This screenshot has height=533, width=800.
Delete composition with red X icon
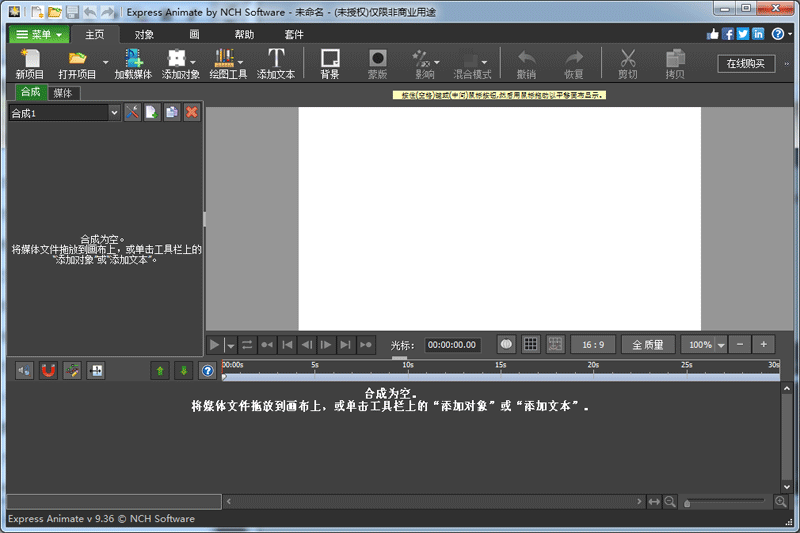click(192, 112)
